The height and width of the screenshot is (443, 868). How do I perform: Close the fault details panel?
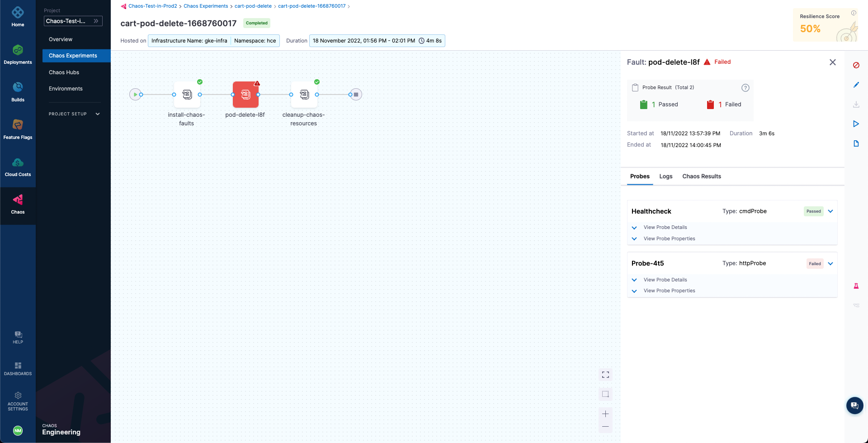click(832, 62)
